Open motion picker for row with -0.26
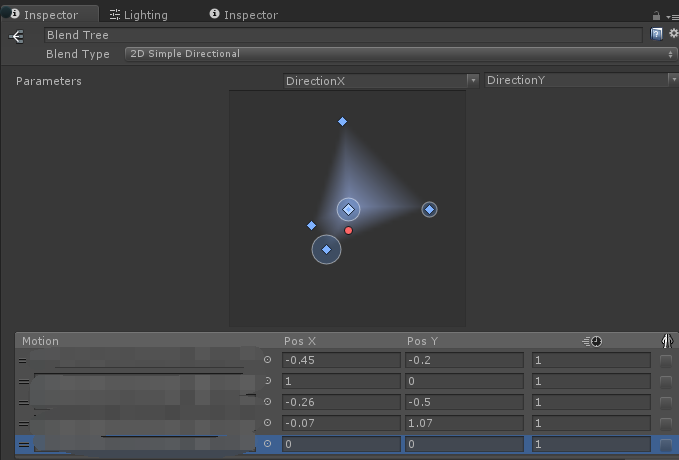 click(267, 402)
